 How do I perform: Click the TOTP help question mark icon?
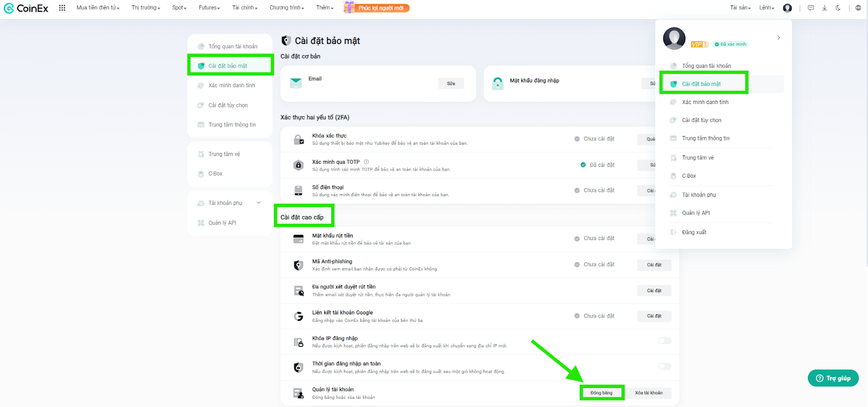(367, 161)
